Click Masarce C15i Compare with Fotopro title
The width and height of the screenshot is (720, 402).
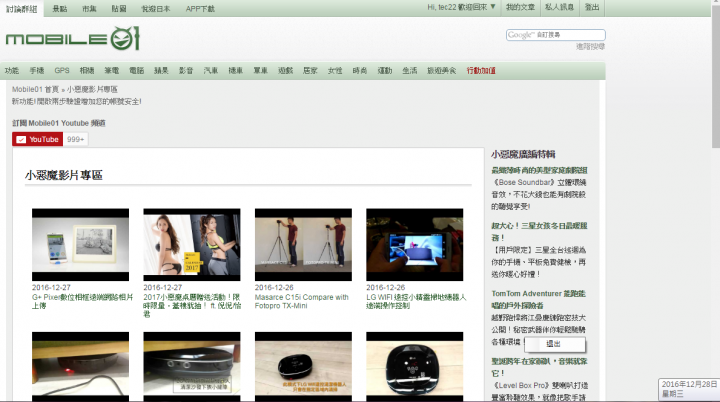coord(302,301)
